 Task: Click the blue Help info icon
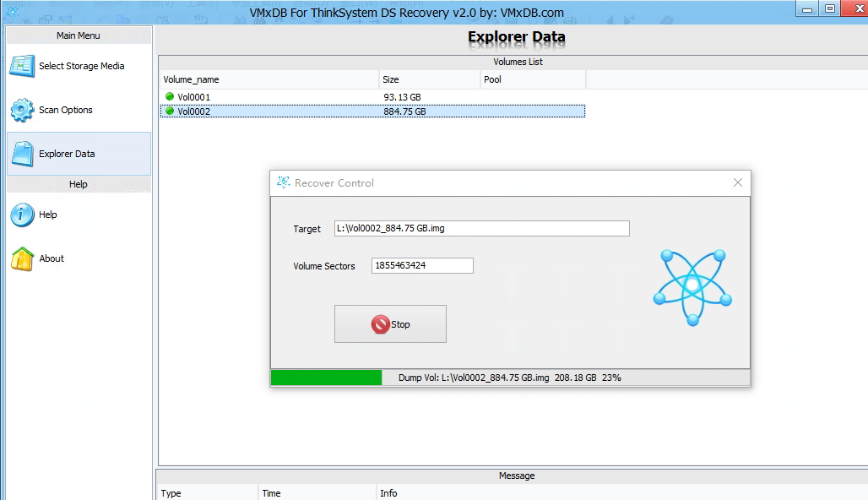(x=22, y=215)
